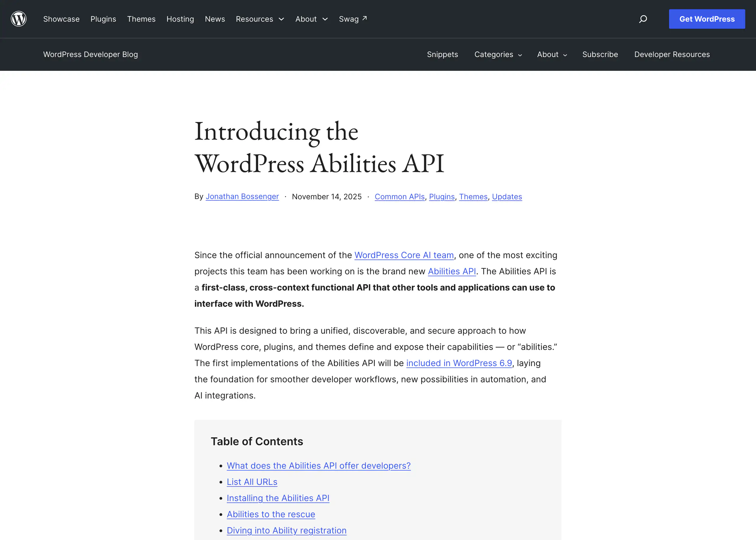Open Developer Resources menu item
Image resolution: width=756 pixels, height=540 pixels.
(x=672, y=55)
